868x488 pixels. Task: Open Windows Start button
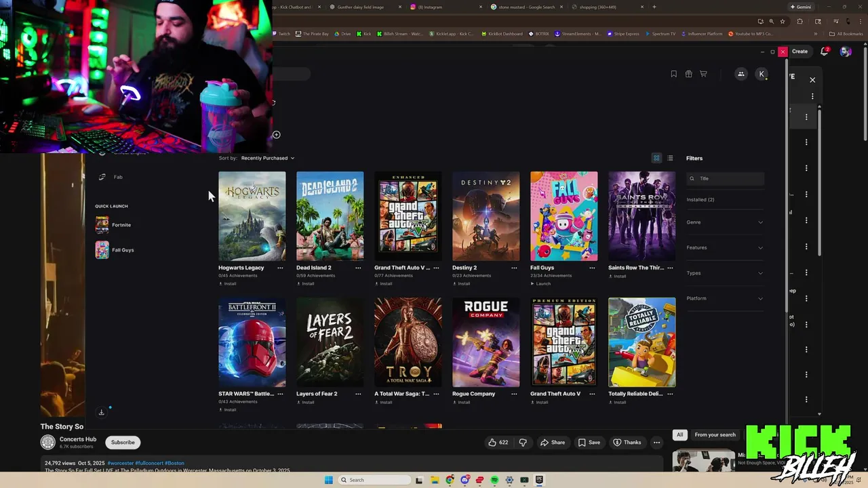pyautogui.click(x=329, y=480)
